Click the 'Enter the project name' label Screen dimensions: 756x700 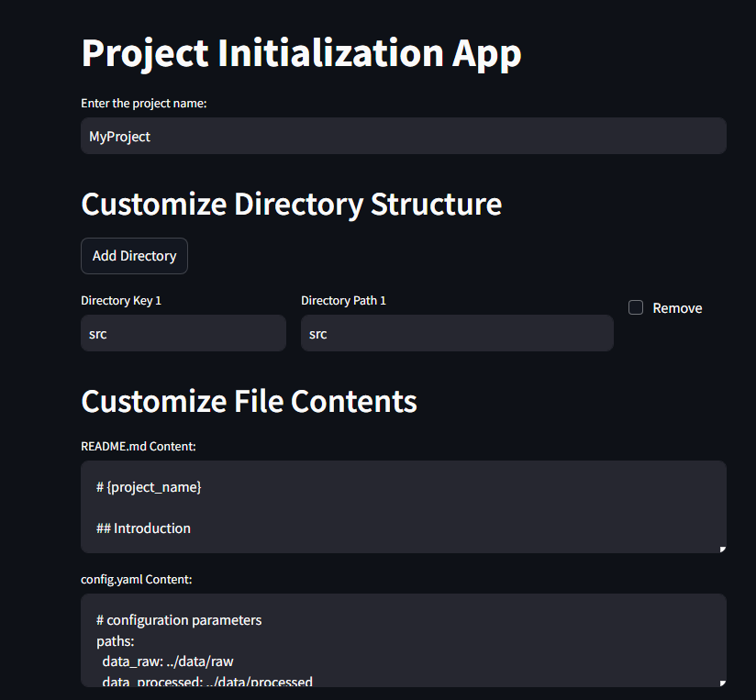coord(143,103)
